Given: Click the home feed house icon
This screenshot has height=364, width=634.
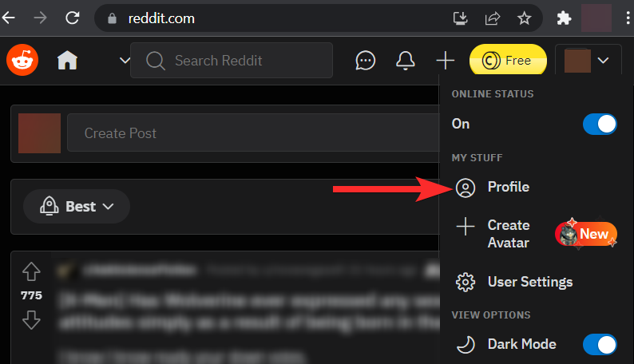Looking at the screenshot, I should coord(67,60).
